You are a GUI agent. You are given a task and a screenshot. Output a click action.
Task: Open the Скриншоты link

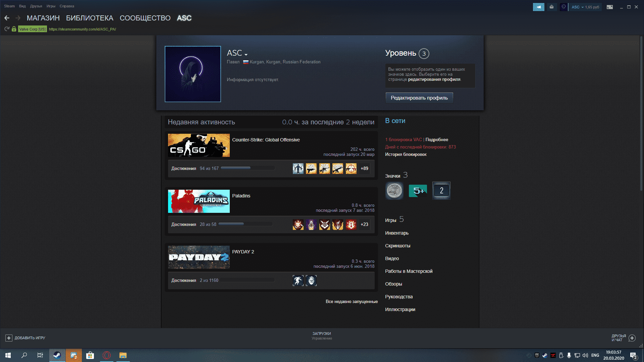pyautogui.click(x=398, y=246)
